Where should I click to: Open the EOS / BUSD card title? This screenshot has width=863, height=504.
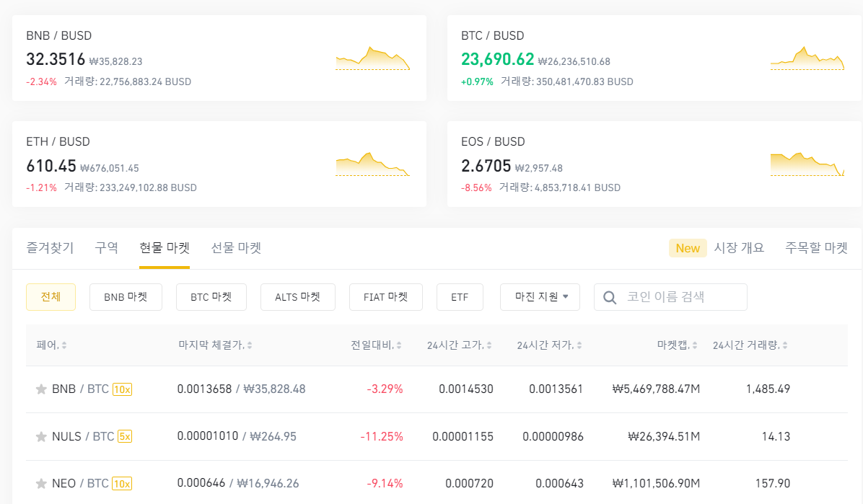[x=493, y=142]
